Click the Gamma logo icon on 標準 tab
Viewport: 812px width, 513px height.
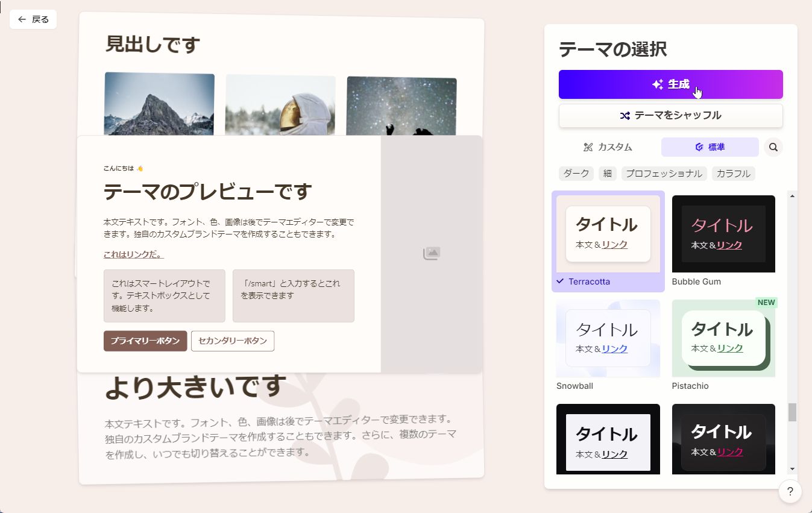[x=699, y=146]
